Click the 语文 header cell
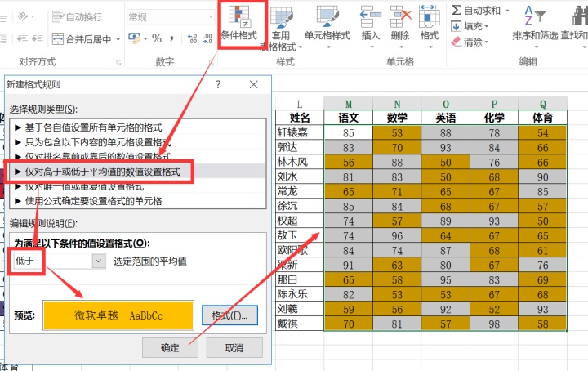Viewport: 588px width, 371px height. 349,118
